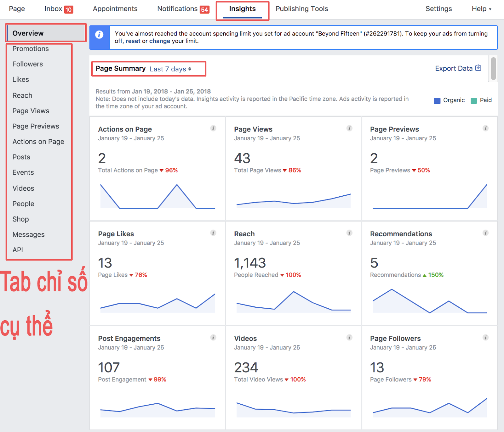Click the reset link in the spending limit notice
Screen dimensions: 504x432
(134, 41)
